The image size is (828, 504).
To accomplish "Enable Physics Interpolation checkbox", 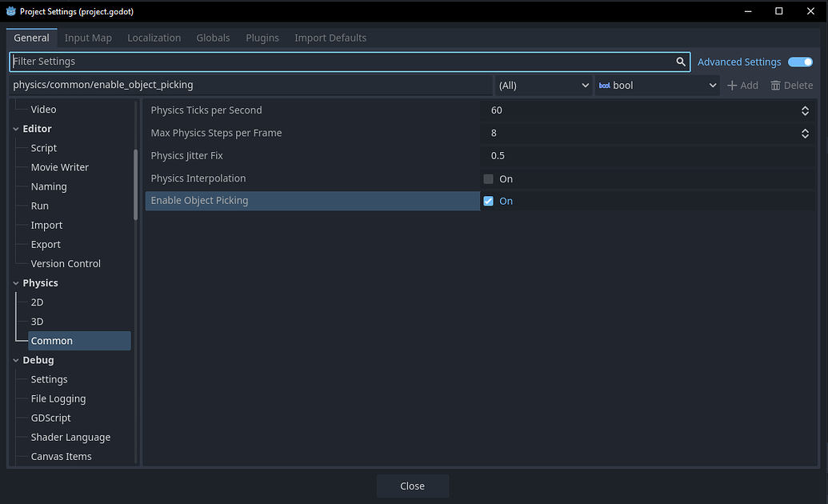I will [x=488, y=178].
